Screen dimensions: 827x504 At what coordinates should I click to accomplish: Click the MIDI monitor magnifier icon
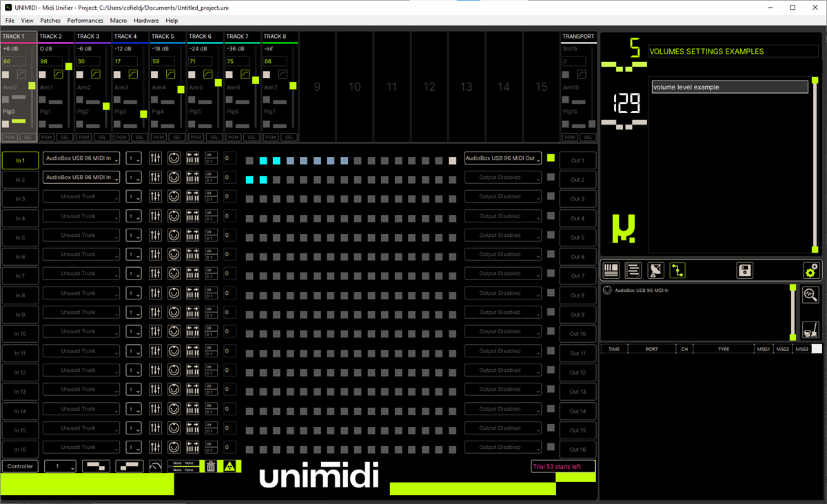(x=810, y=295)
